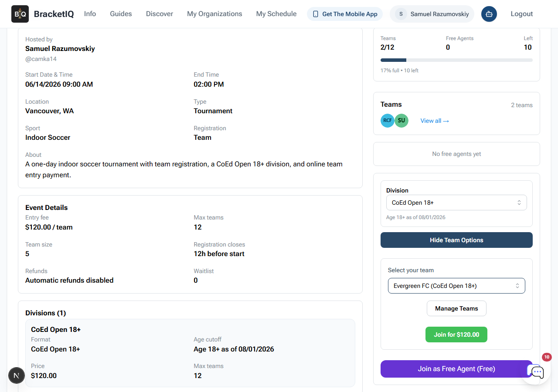Click the start date 06/14/2026 09:00 AM
Screen dimensions: 558x392
[x=59, y=84]
